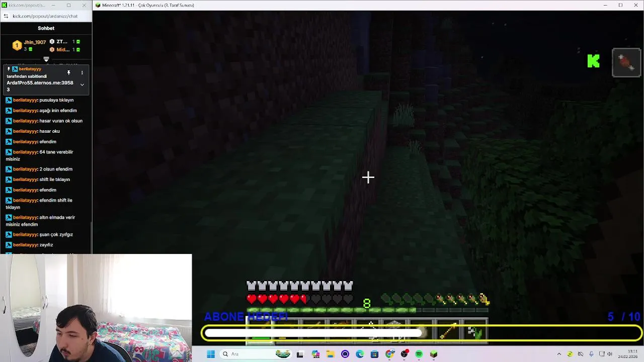The height and width of the screenshot is (362, 644).
Task: Click the Minecraft window title bar text
Action: 148,5
